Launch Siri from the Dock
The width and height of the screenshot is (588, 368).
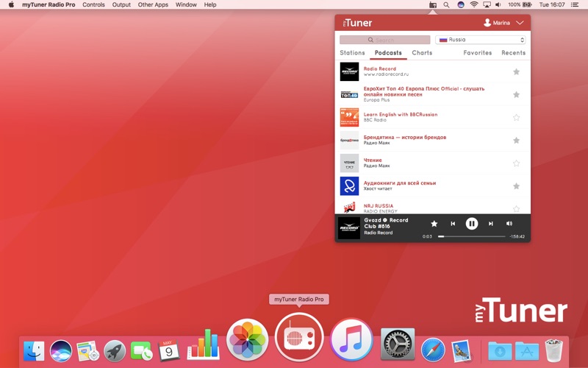coord(61,351)
